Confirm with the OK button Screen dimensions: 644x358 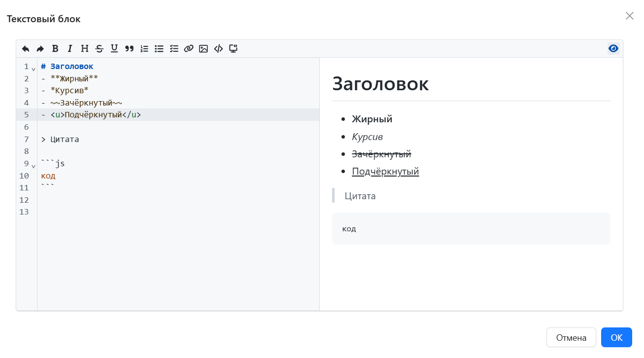(616, 338)
